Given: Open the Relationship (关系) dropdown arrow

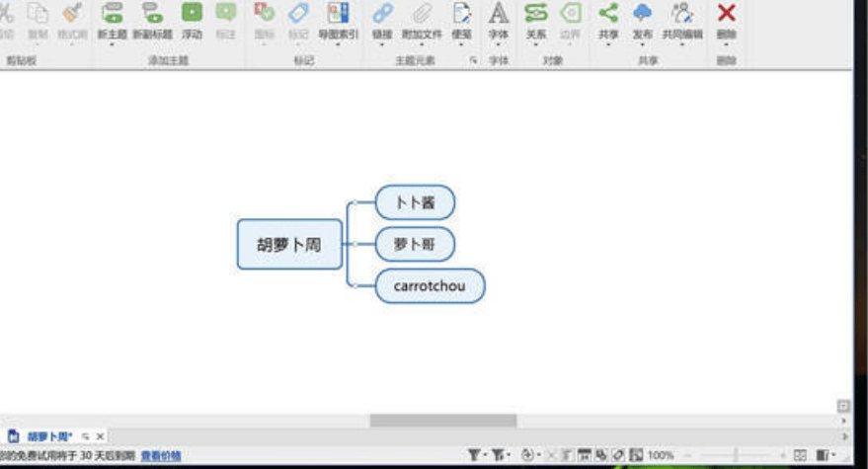Looking at the screenshot, I should 536,44.
